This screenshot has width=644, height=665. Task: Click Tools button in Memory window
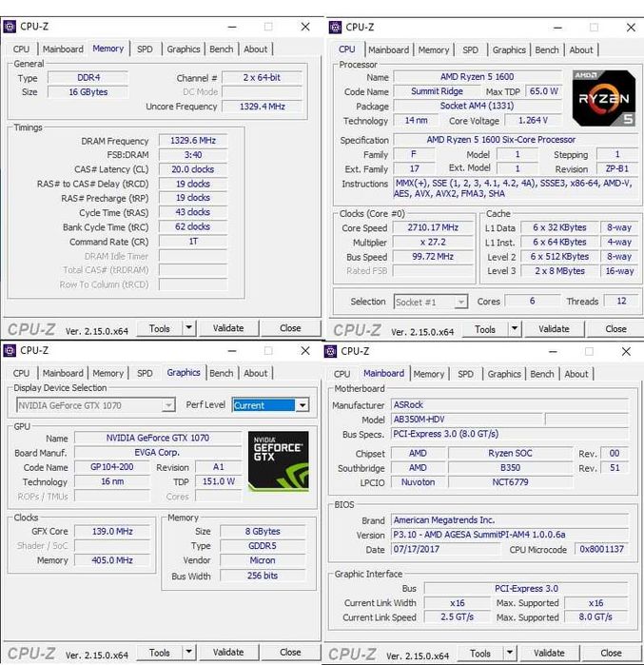(x=160, y=328)
